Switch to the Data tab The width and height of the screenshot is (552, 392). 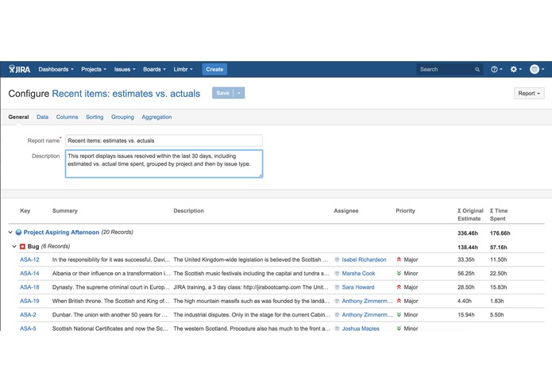click(x=42, y=117)
